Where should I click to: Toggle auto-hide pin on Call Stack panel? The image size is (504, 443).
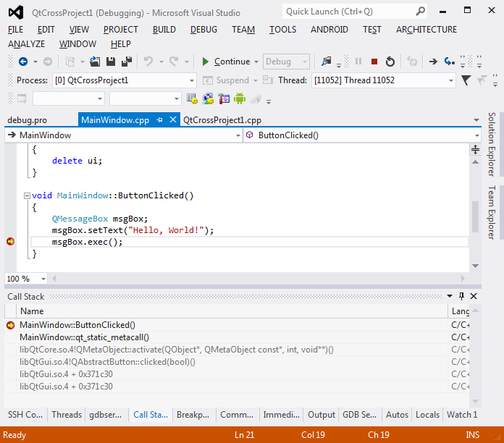461,296
